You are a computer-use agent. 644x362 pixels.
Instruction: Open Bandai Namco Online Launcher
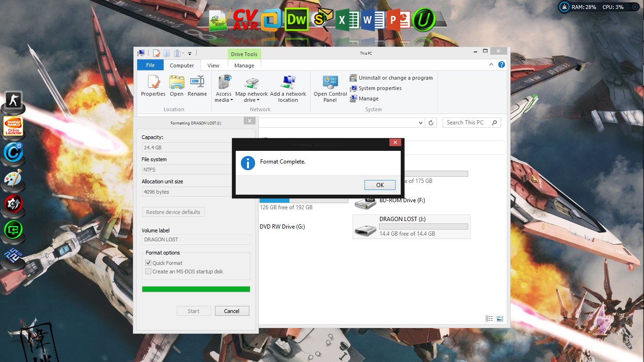tap(13, 126)
